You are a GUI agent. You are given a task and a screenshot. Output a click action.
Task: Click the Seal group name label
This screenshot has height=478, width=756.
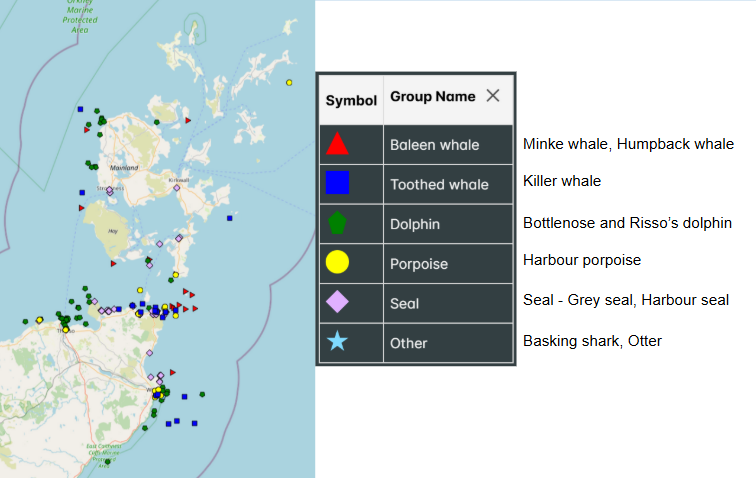point(404,303)
